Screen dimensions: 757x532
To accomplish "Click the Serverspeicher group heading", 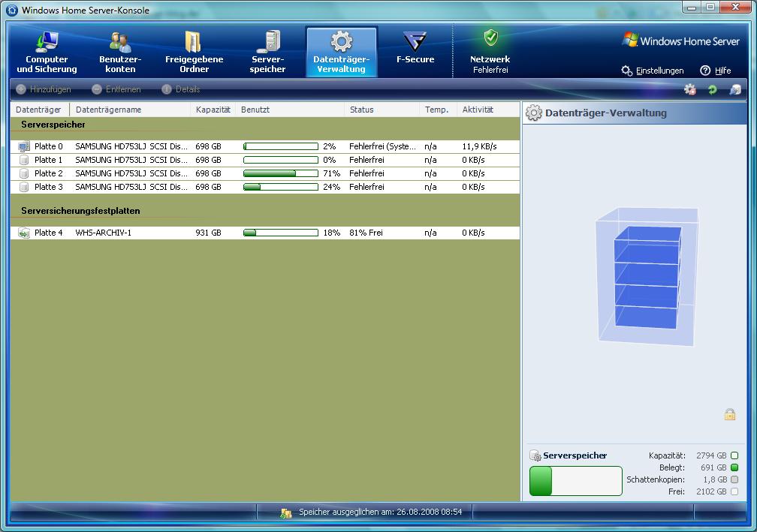I will [53, 125].
